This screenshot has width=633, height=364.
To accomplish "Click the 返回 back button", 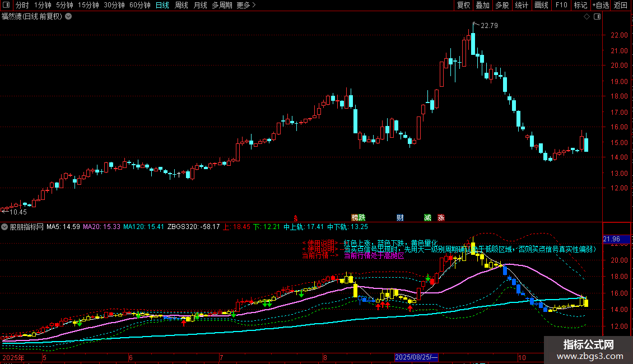I will click(x=621, y=5).
